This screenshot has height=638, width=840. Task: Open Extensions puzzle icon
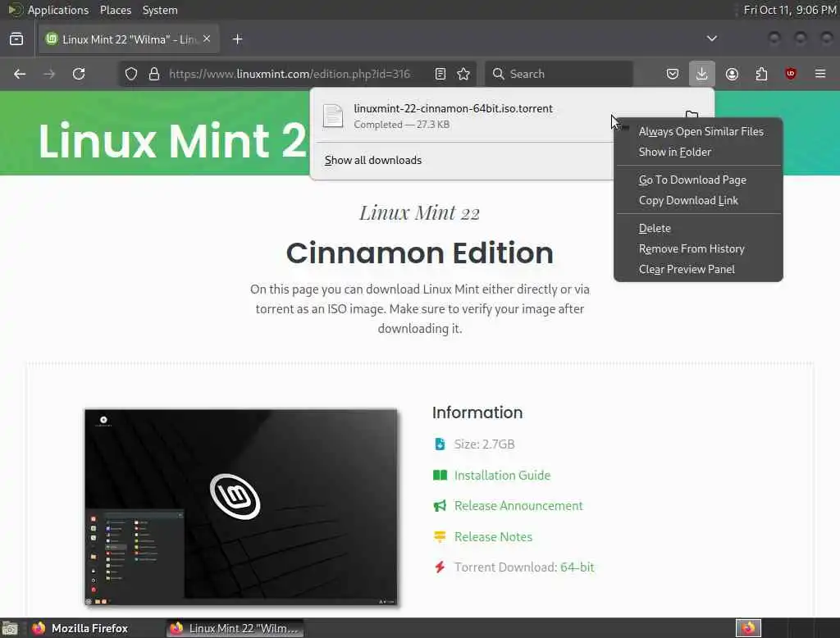[761, 74]
